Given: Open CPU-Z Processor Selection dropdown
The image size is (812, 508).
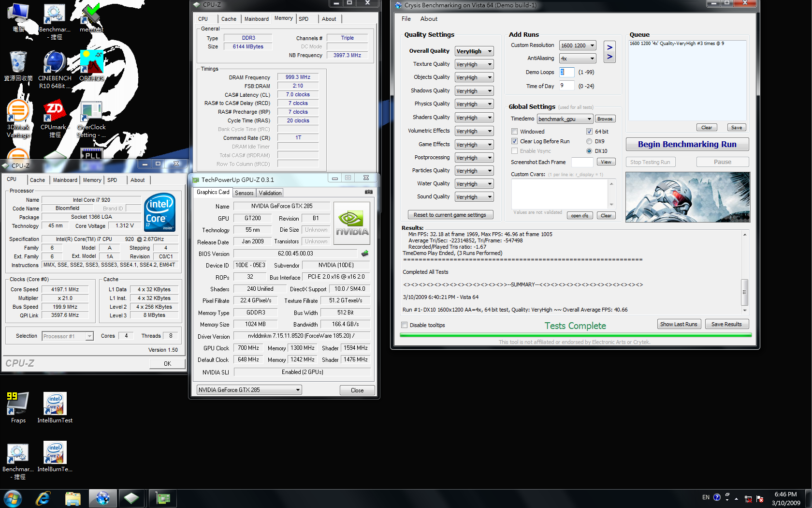Looking at the screenshot, I should [68, 336].
